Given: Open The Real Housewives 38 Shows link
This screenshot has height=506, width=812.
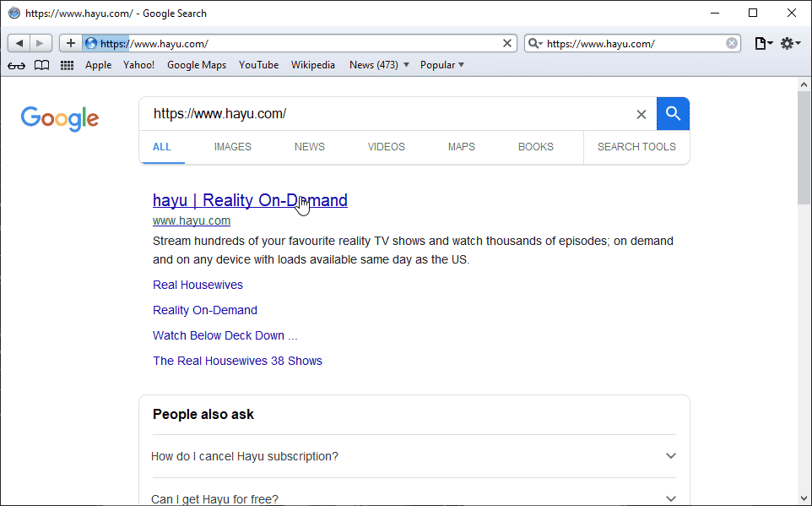Looking at the screenshot, I should click(238, 361).
